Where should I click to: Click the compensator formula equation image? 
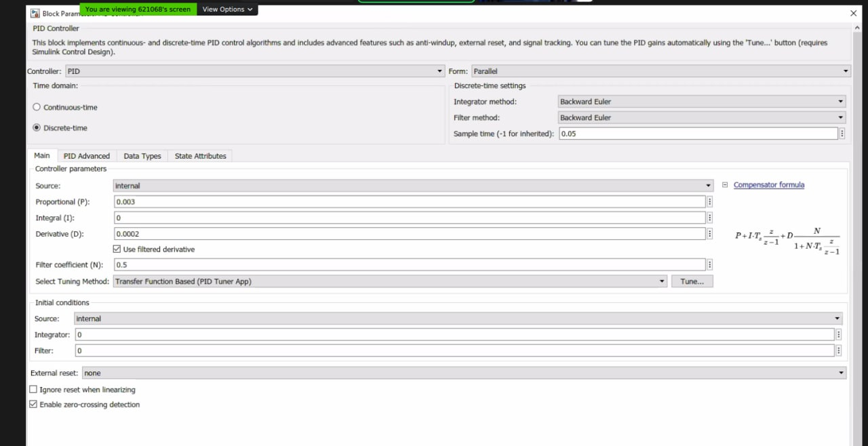click(x=787, y=241)
